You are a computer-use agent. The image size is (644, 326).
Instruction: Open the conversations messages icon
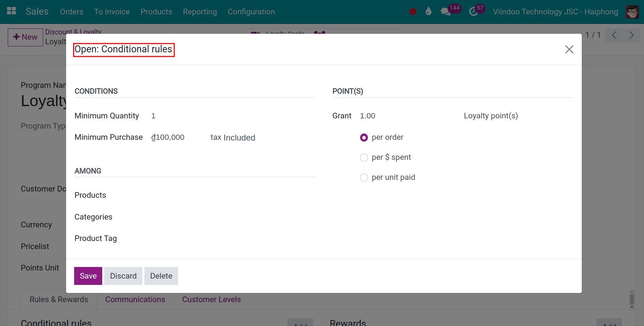click(x=445, y=12)
